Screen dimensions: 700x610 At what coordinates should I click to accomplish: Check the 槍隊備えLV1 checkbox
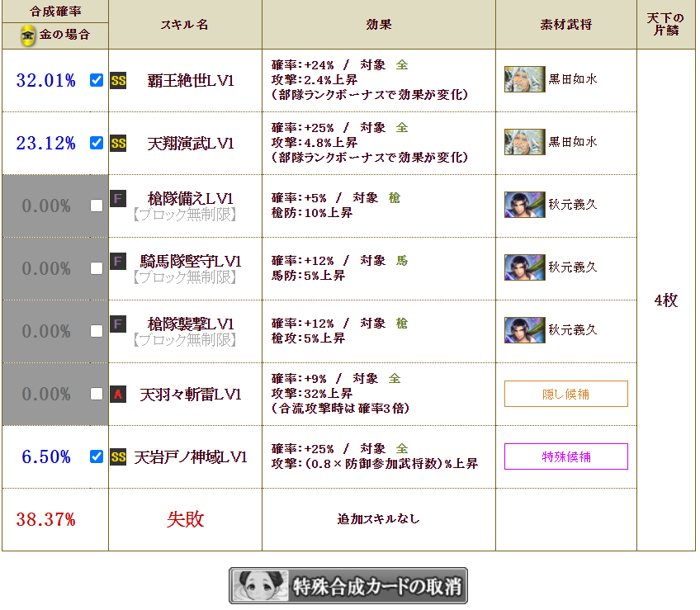tap(97, 206)
